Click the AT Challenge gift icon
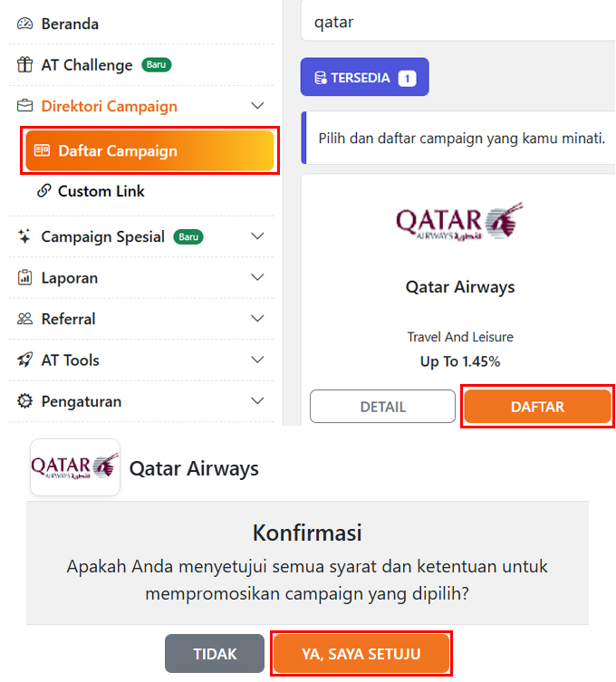616x682 pixels. coord(24,65)
